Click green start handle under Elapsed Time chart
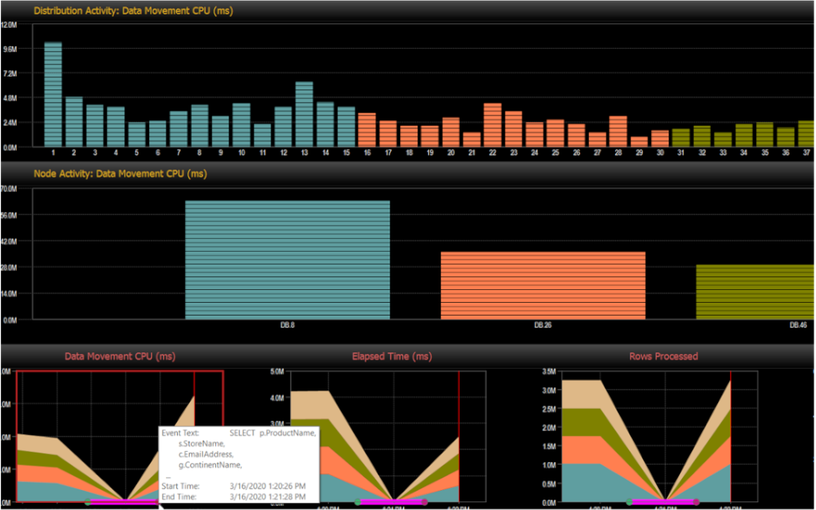The width and height of the screenshot is (816, 510). 358,502
